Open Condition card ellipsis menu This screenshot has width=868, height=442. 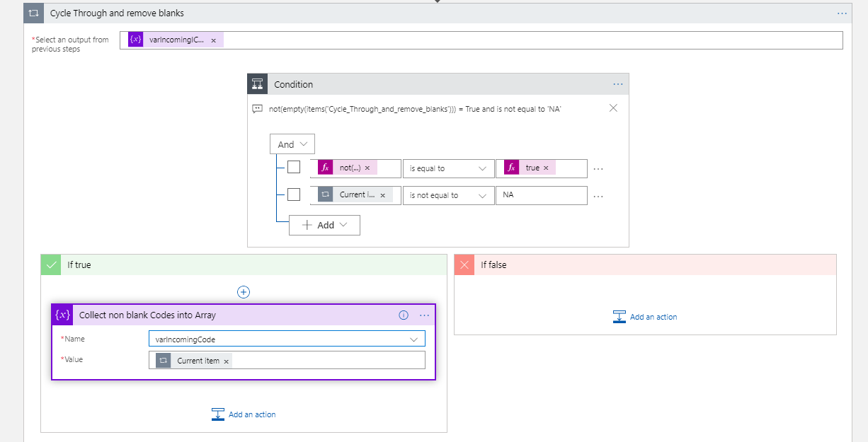pyautogui.click(x=617, y=84)
